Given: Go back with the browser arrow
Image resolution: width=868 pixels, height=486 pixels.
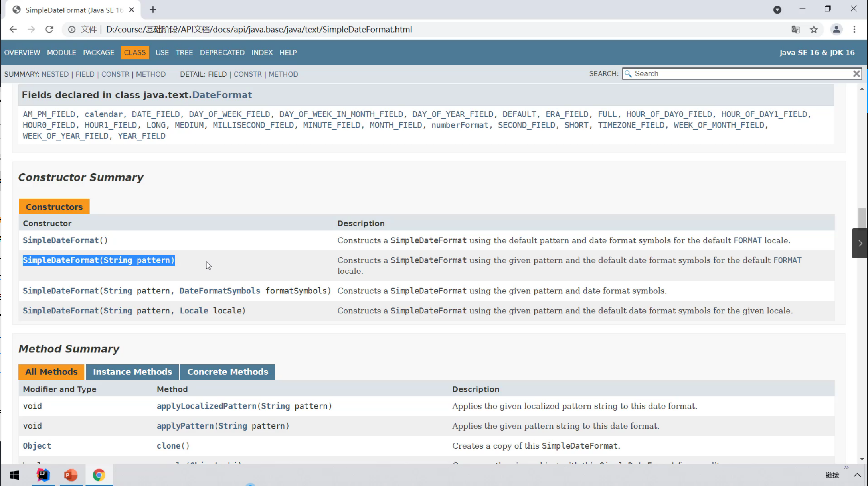Looking at the screenshot, I should click(x=13, y=30).
